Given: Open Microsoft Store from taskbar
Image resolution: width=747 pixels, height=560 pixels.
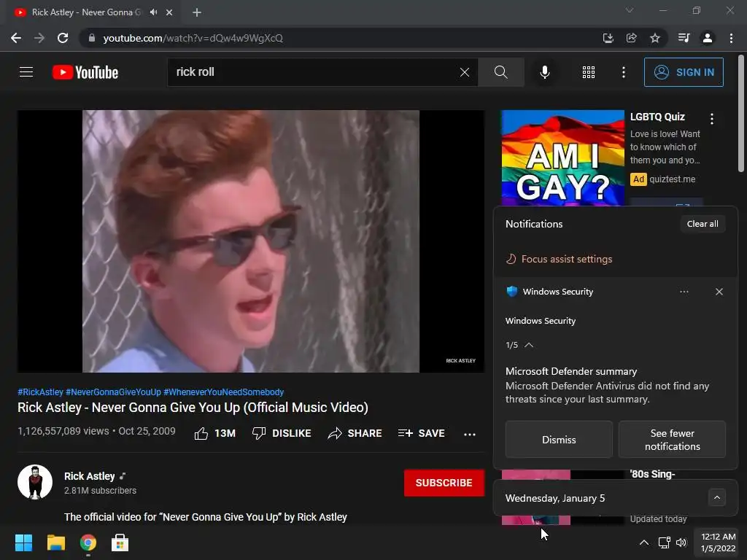Looking at the screenshot, I should [120, 542].
